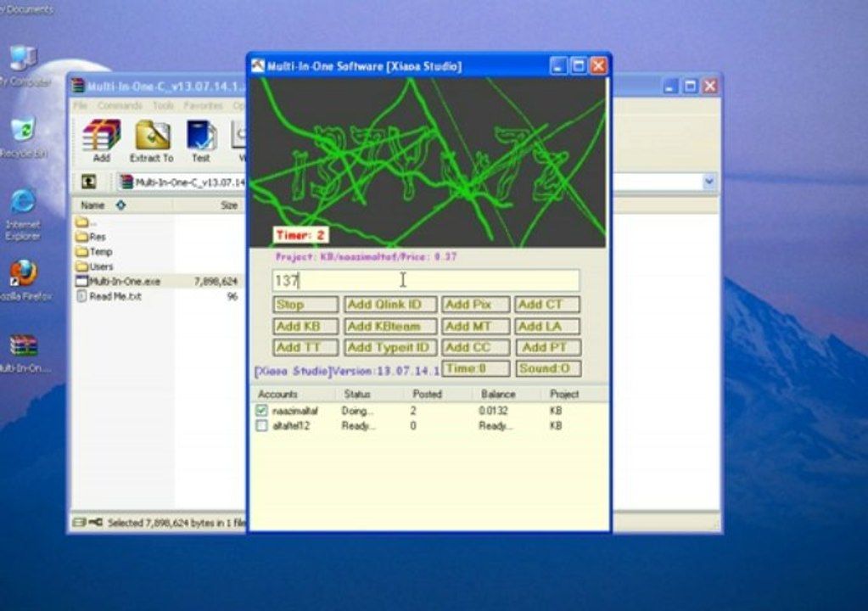
Task: Click the up-one-level arrow in WinRAR
Action: (88, 182)
